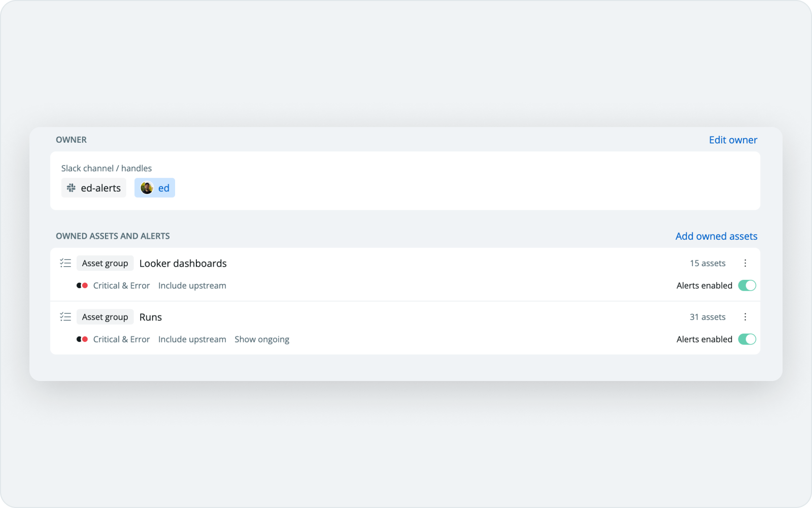This screenshot has height=508, width=812.
Task: Expand the Show ongoing option under Runs
Action: tap(262, 339)
